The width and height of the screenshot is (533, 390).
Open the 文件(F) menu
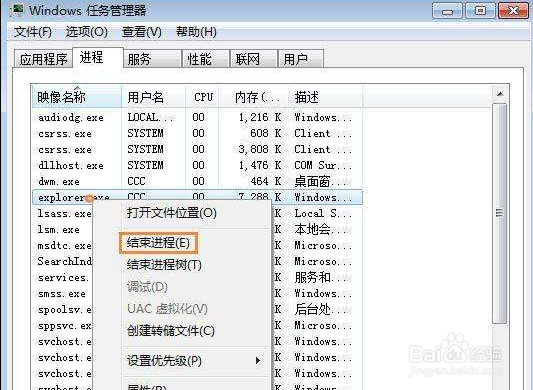click(x=33, y=32)
